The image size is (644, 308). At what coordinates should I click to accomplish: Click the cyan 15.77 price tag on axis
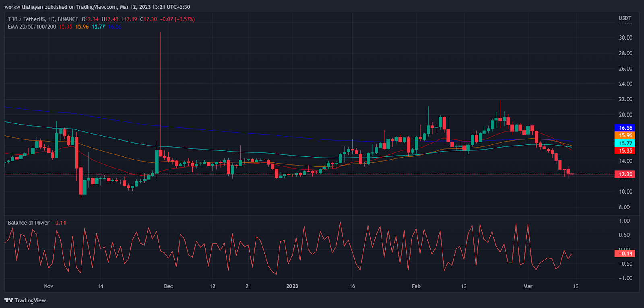(x=625, y=143)
